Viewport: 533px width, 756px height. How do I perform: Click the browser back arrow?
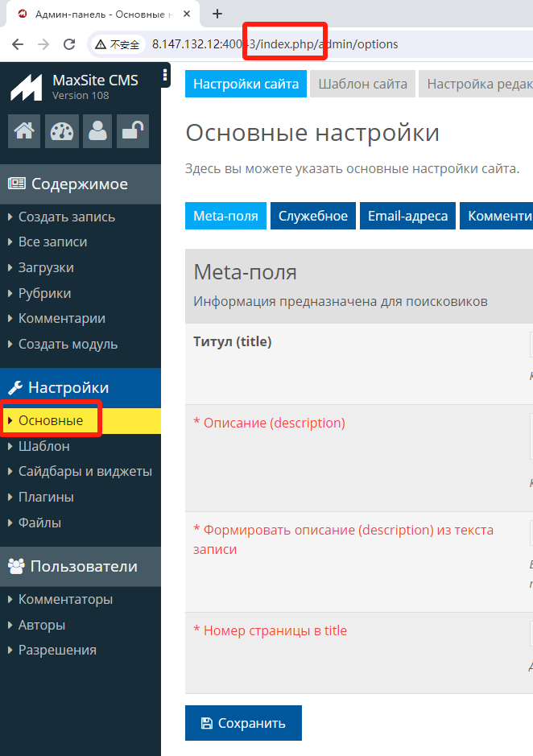(18, 44)
